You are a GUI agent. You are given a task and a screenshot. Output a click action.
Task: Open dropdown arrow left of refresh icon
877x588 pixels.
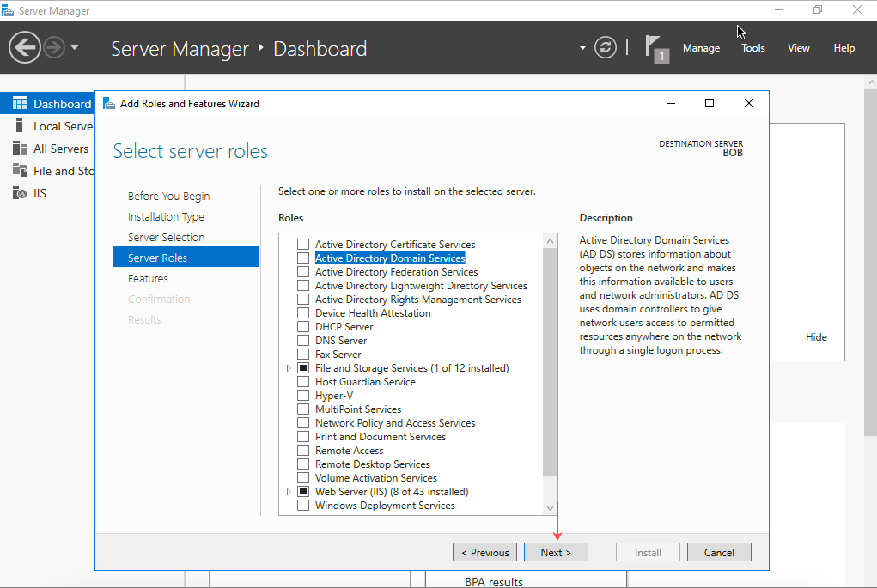coord(582,48)
